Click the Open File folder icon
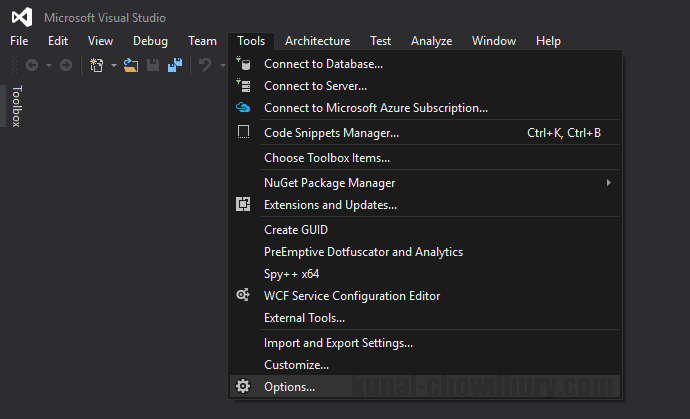 click(131, 65)
